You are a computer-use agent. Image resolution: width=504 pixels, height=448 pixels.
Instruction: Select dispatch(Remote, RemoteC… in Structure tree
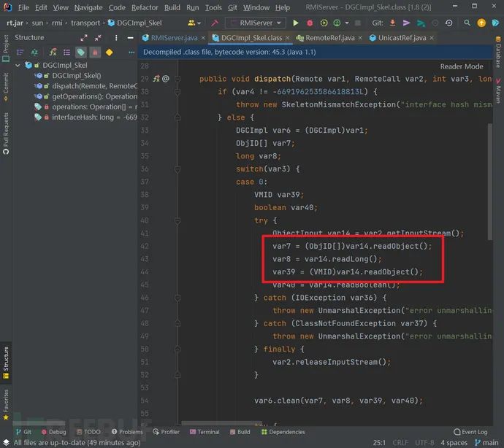pos(85,86)
